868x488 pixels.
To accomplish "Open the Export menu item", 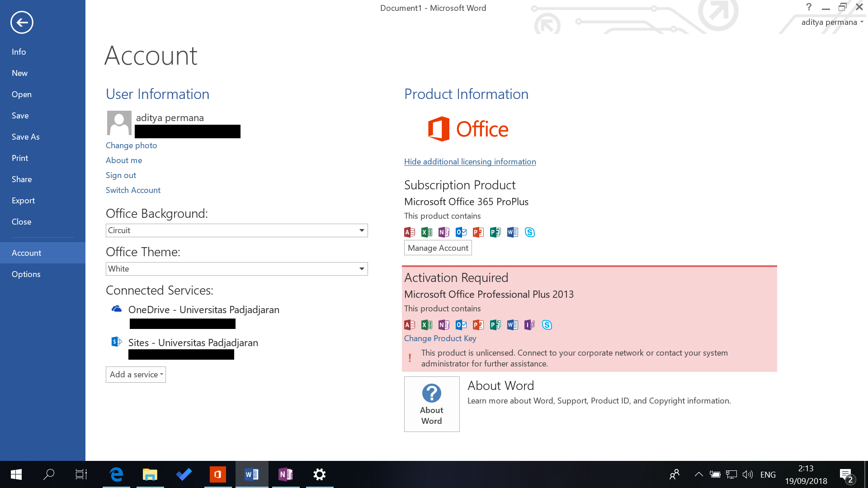I will [x=23, y=200].
